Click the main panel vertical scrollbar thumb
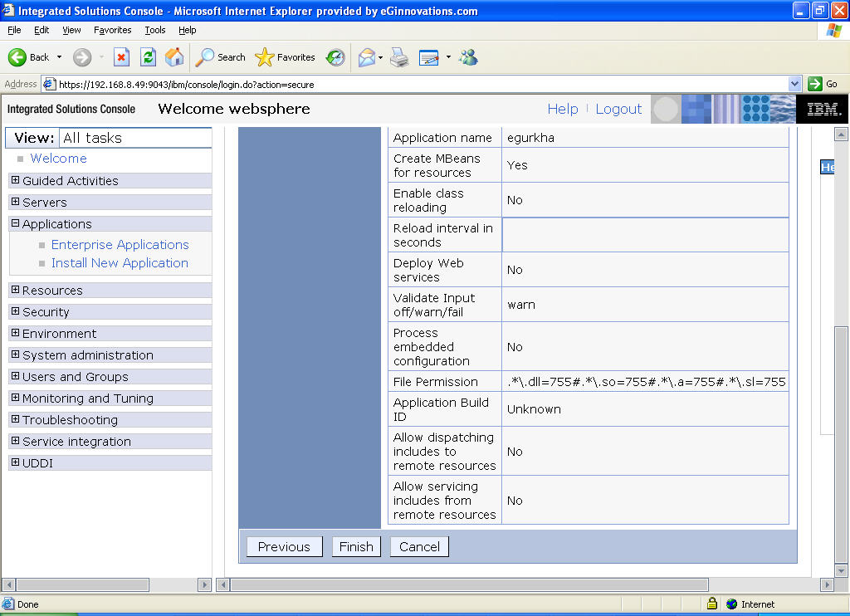The height and width of the screenshot is (616, 850). tap(842, 445)
